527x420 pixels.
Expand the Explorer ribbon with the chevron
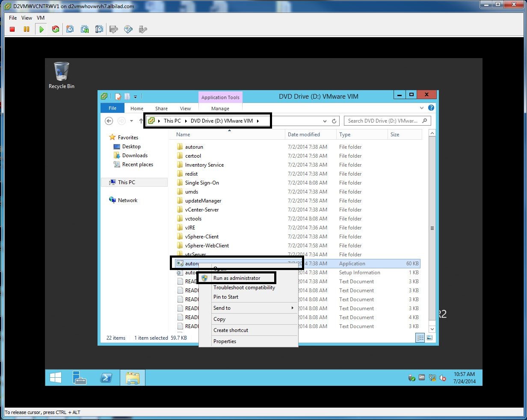point(422,108)
